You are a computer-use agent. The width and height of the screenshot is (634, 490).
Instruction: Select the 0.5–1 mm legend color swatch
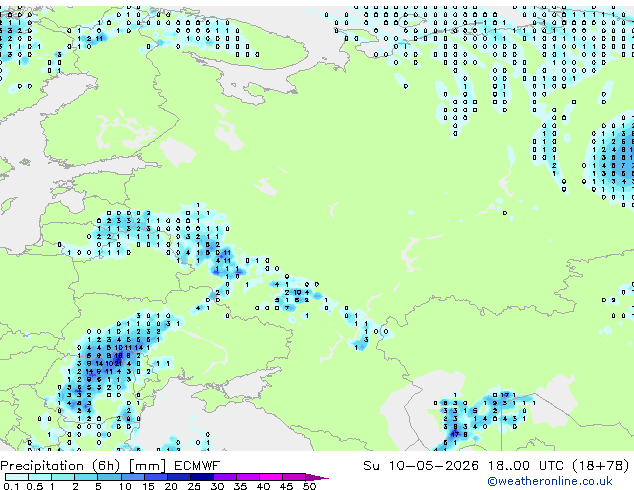40,477
